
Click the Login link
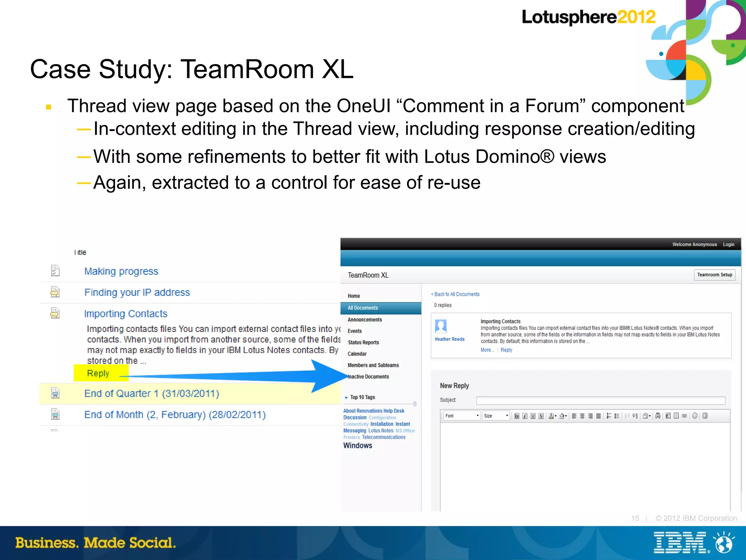tap(729, 244)
